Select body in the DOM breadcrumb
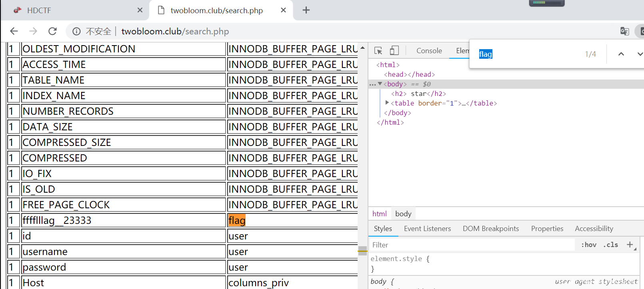 pyautogui.click(x=403, y=214)
